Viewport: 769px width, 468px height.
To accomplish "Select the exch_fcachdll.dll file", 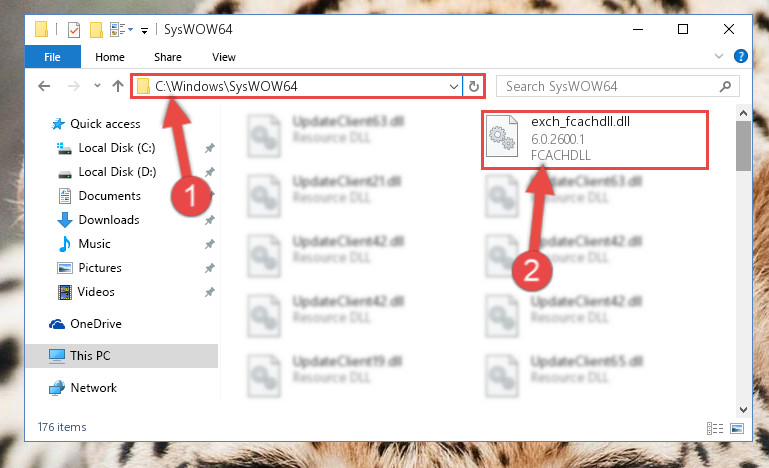I will click(595, 140).
